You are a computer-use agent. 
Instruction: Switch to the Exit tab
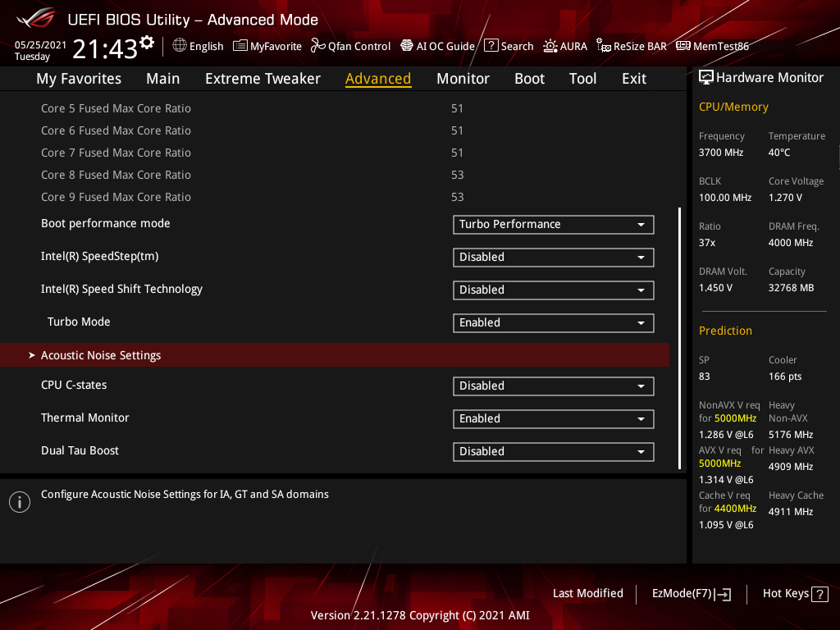[x=634, y=79]
